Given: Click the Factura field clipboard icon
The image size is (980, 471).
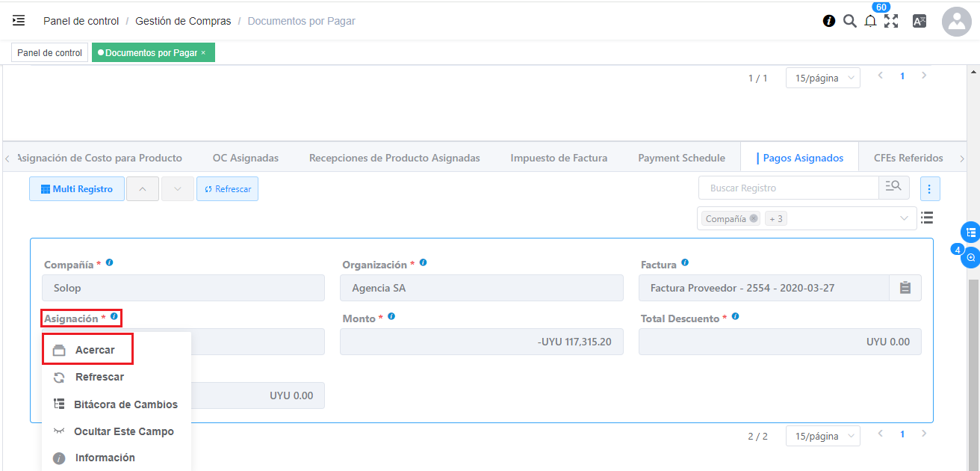Looking at the screenshot, I should (x=905, y=288).
